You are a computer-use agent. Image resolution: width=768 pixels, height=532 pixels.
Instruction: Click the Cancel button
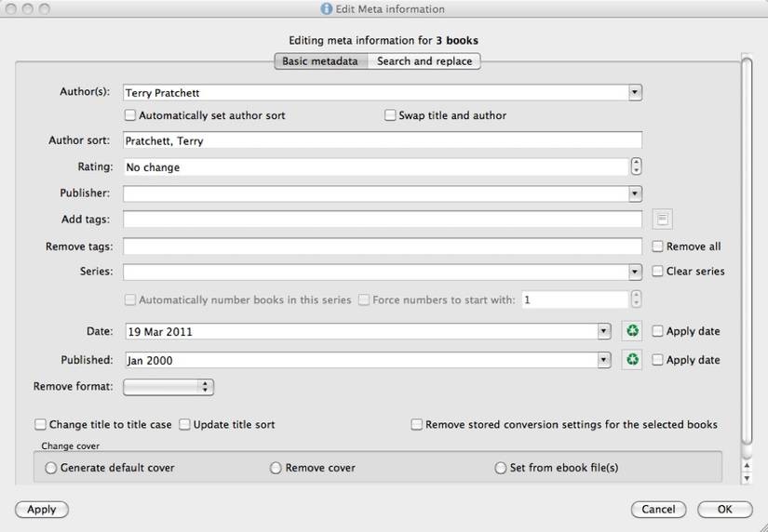coord(658,509)
